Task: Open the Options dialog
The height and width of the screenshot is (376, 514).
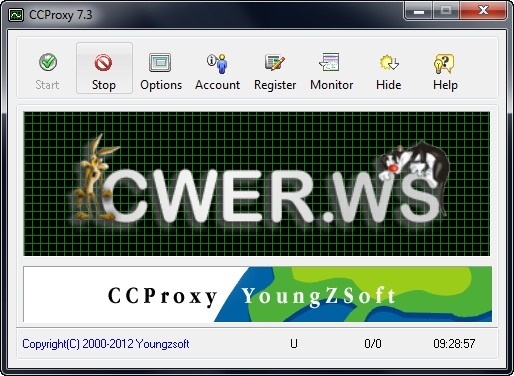Action: coord(161,68)
